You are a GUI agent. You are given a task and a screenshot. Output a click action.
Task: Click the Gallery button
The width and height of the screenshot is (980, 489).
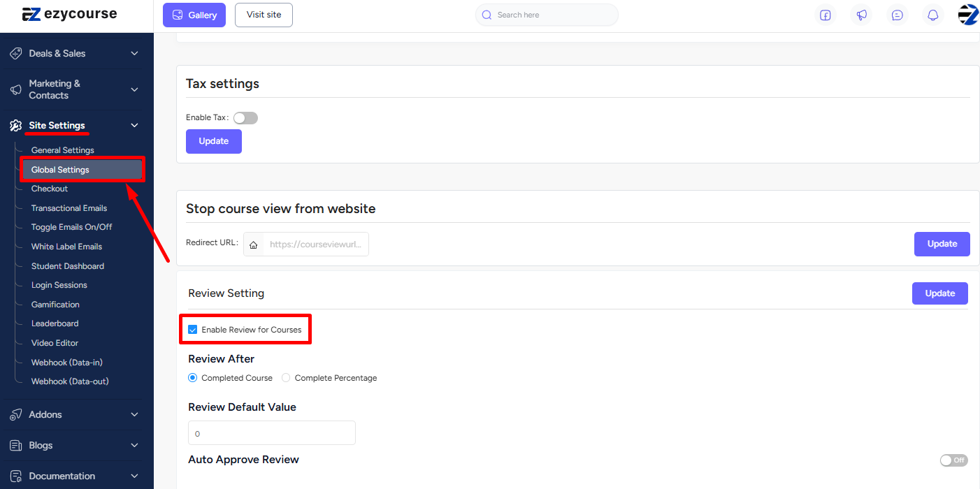click(x=194, y=15)
